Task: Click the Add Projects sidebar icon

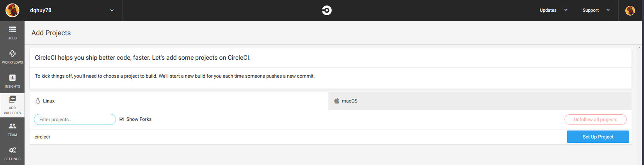Action: (x=12, y=99)
